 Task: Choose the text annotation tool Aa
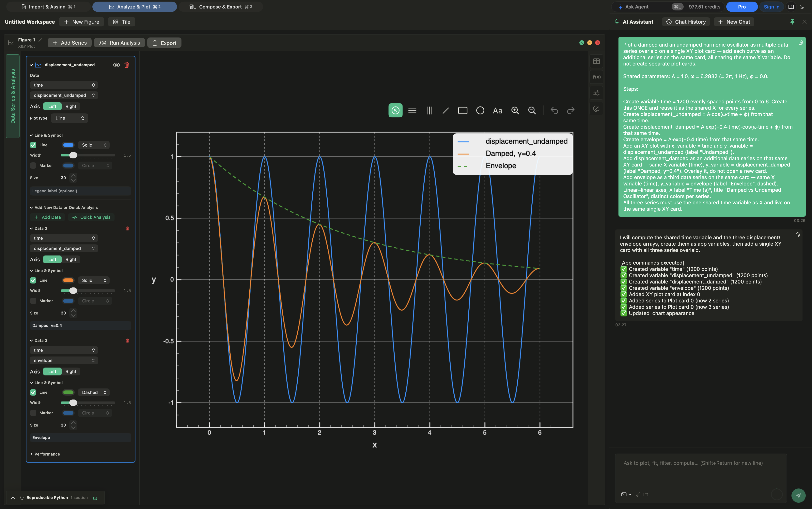pos(497,110)
